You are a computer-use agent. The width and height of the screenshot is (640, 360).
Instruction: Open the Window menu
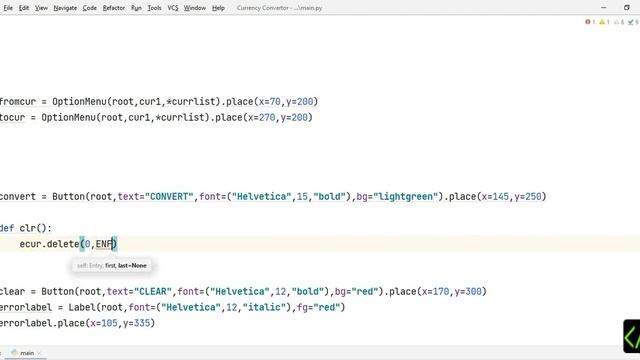tap(195, 8)
